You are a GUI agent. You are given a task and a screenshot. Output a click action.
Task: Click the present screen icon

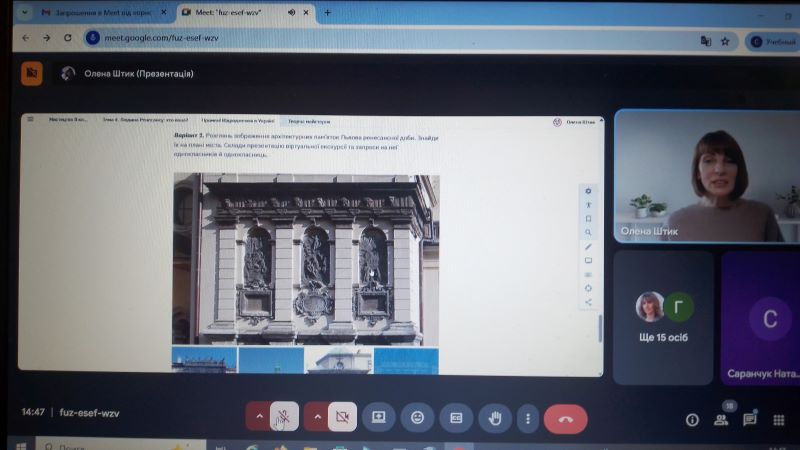point(379,417)
